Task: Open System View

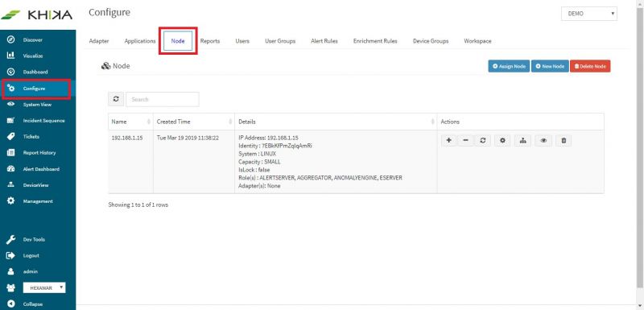Action: (37, 105)
